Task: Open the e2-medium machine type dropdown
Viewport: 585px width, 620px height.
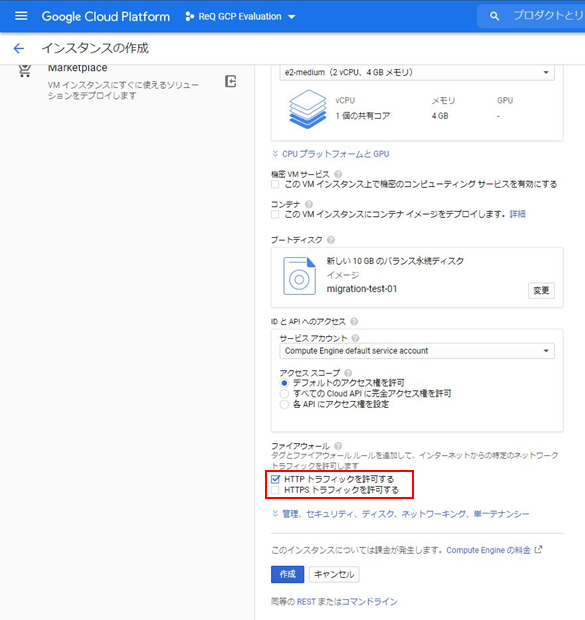Action: pos(417,72)
